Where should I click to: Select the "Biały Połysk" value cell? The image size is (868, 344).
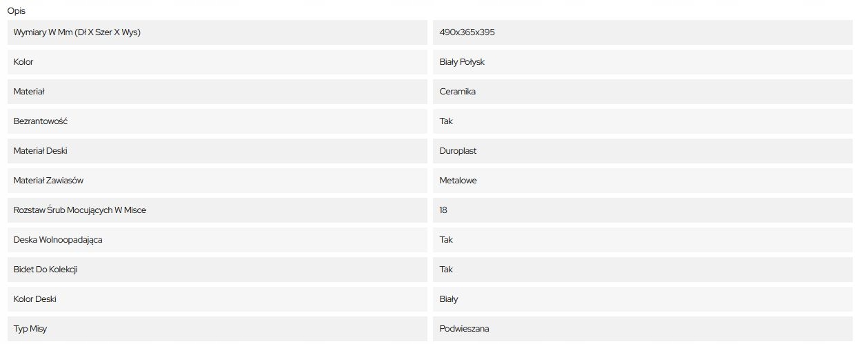(462, 62)
